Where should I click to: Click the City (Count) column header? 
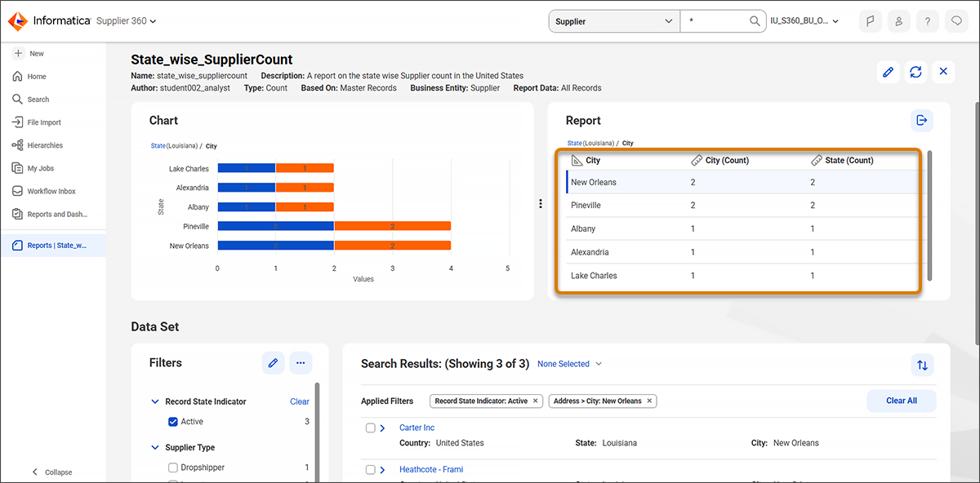click(x=719, y=161)
